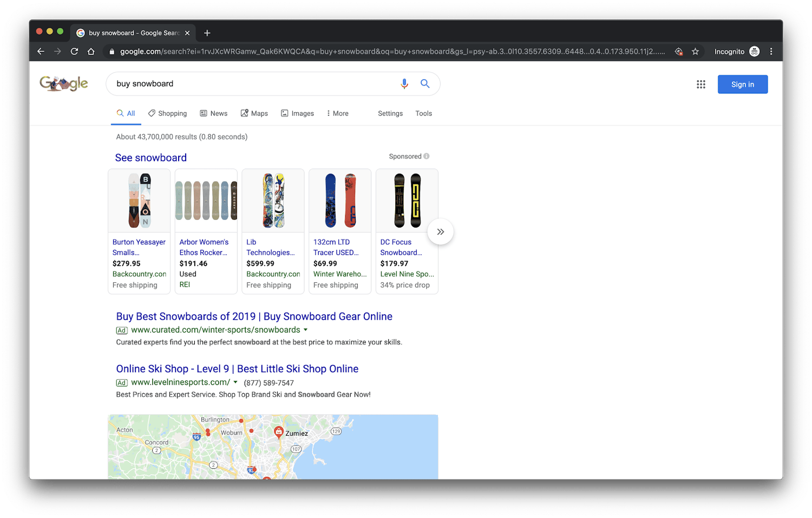Click the Sign in button

743,85
